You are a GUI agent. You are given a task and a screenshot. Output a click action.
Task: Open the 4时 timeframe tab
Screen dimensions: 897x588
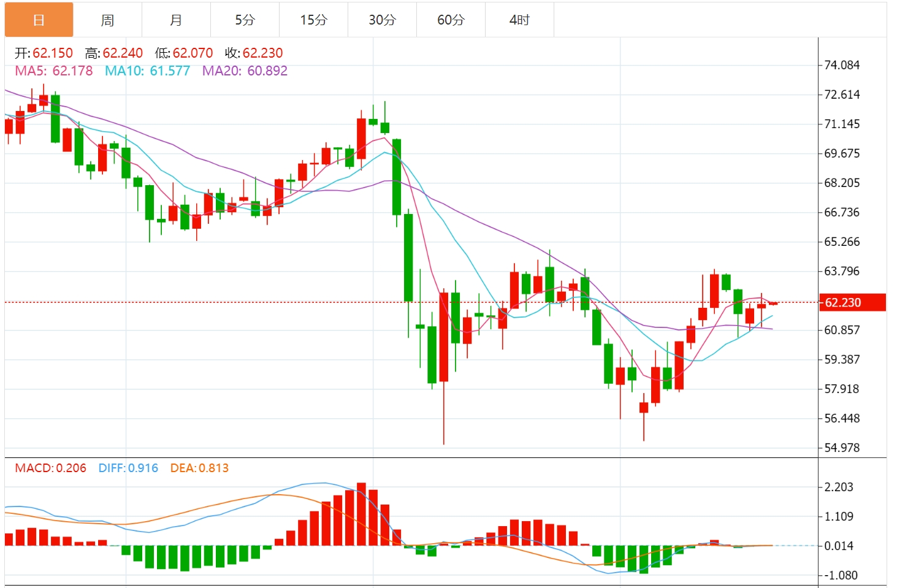click(519, 20)
